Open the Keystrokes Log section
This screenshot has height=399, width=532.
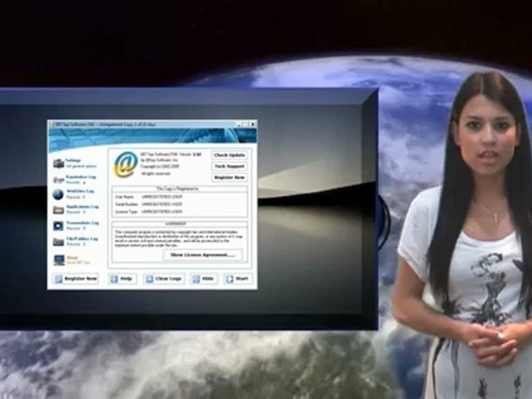click(75, 179)
